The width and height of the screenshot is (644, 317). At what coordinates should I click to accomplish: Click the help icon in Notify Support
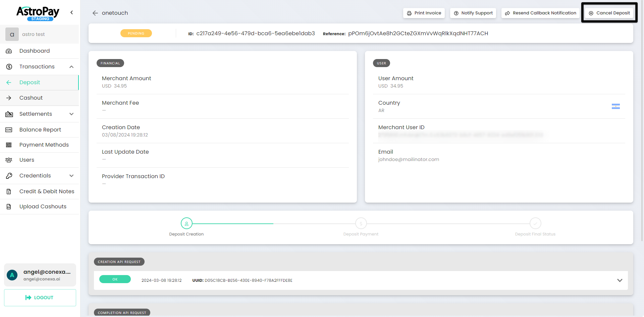456,13
